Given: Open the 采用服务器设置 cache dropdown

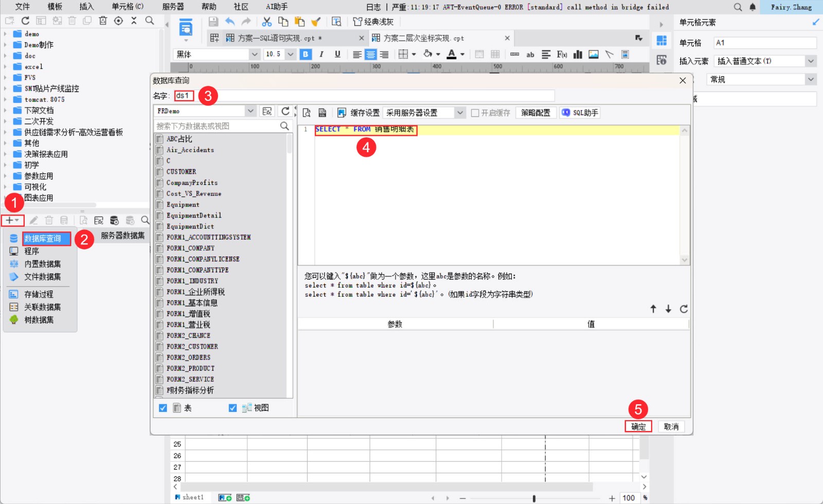Looking at the screenshot, I should (x=460, y=113).
